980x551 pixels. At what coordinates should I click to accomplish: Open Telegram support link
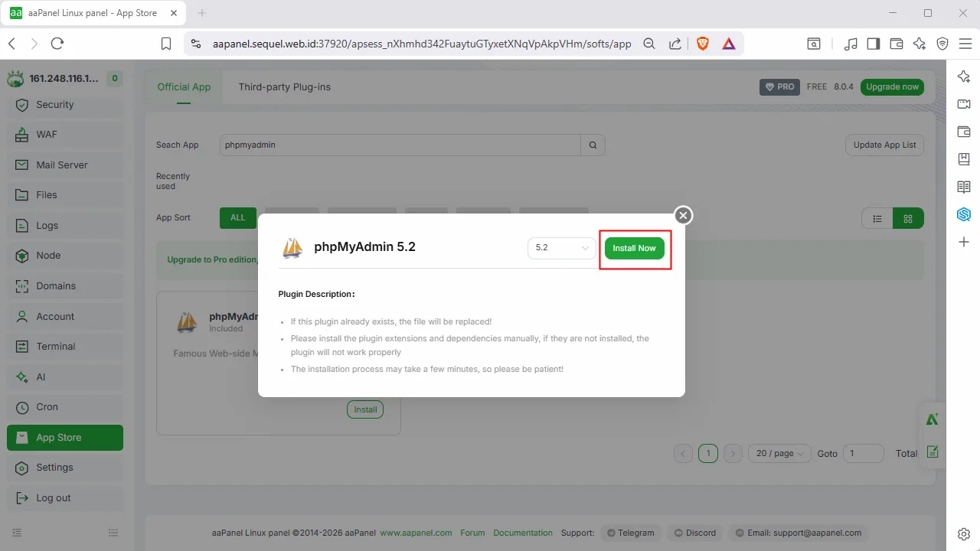631,533
